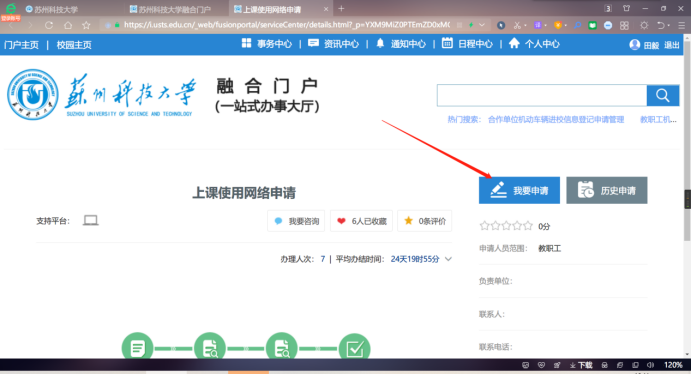Click the 下载 download status bar item
692x374 pixels.
click(x=581, y=365)
